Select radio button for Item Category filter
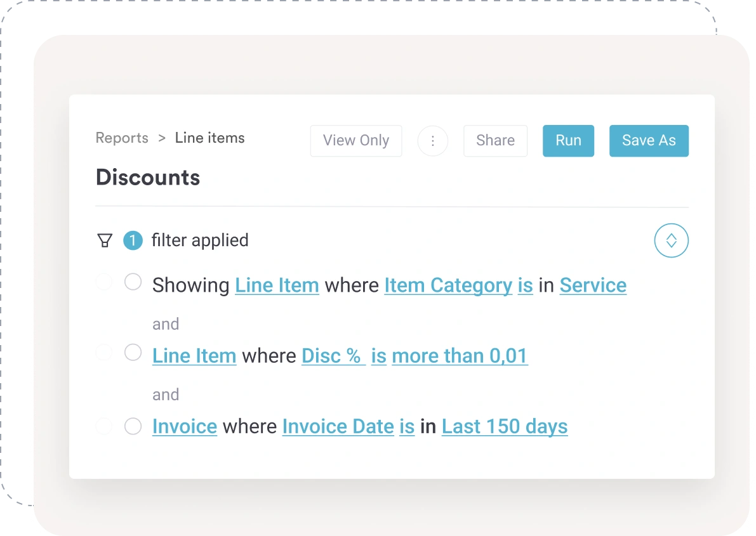This screenshot has height=536, width=756. point(133,282)
